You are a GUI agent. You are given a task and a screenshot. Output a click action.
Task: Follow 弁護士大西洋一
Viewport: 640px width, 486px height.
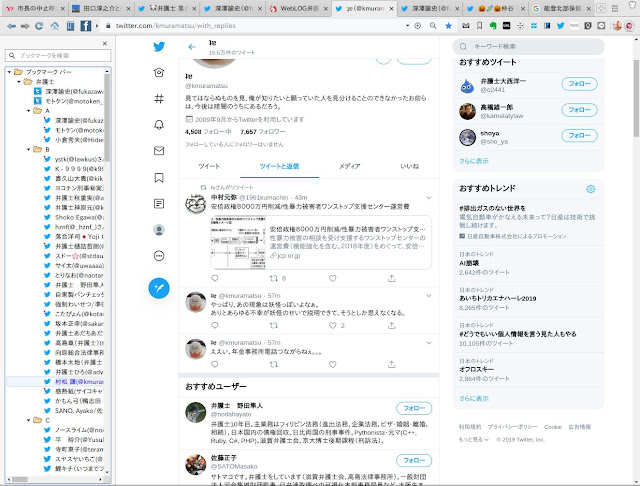(x=579, y=84)
